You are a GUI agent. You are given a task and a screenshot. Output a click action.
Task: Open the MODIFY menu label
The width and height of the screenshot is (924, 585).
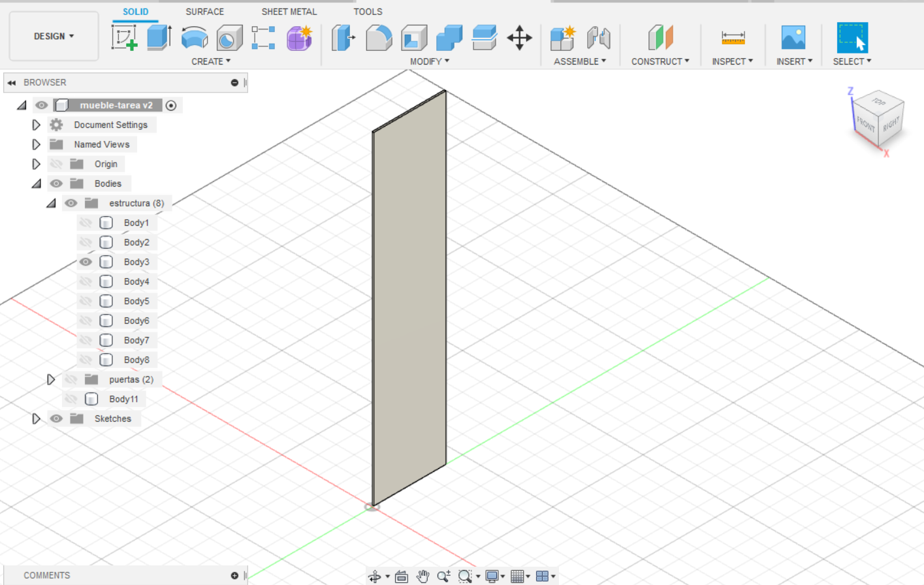click(x=429, y=61)
